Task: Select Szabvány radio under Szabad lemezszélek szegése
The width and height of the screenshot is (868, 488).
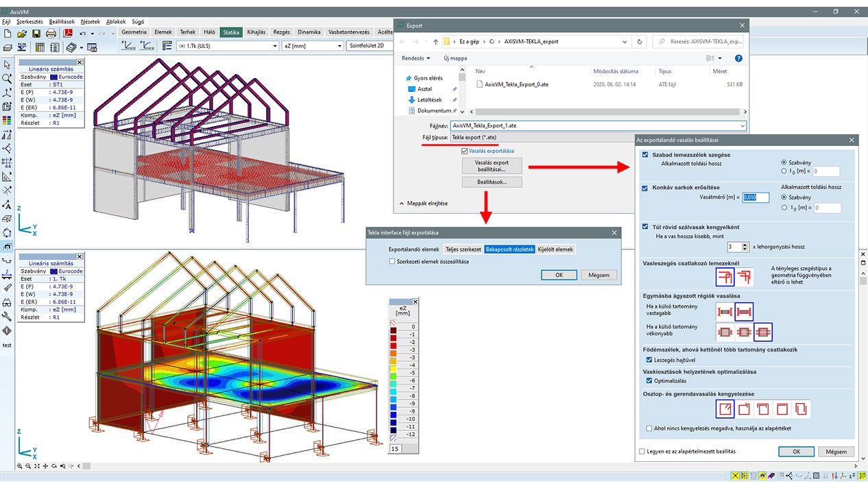Action: [x=784, y=162]
